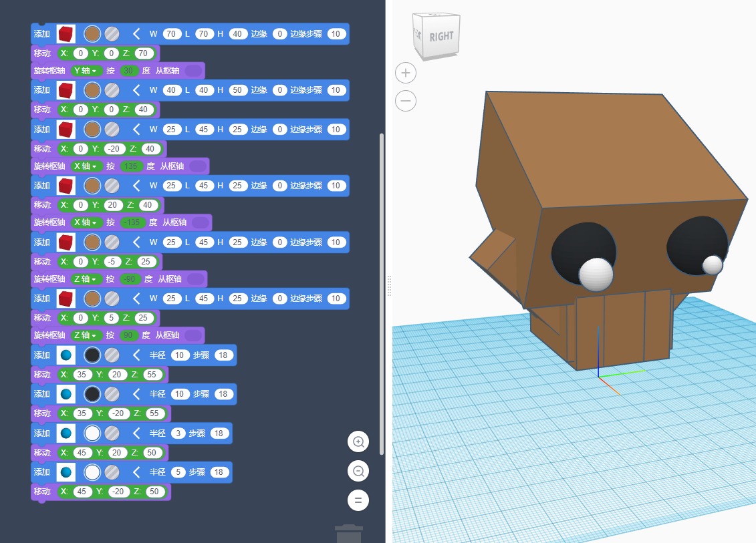Click the code panel vertical scrollbar
This screenshot has width=756, height=543.
coord(382,294)
